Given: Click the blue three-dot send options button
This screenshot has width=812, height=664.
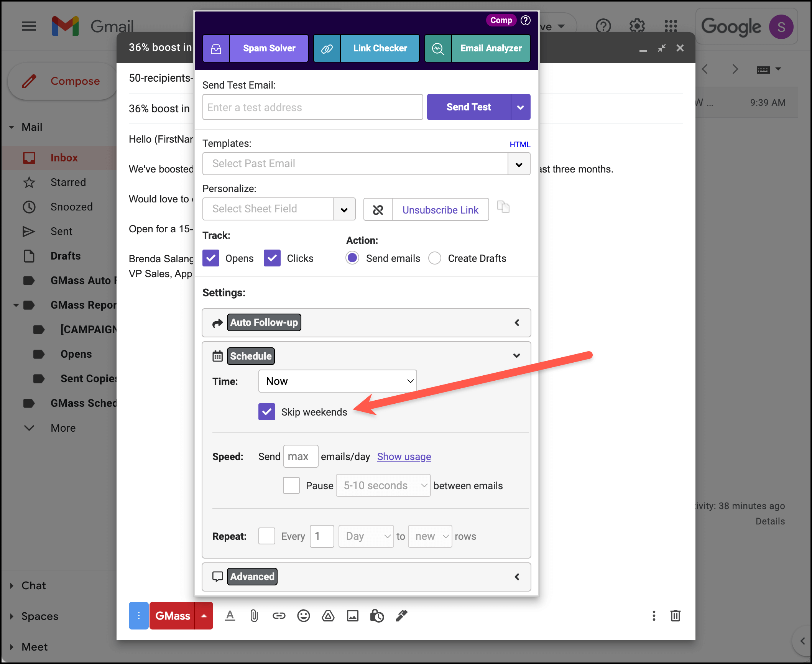Looking at the screenshot, I should [139, 616].
